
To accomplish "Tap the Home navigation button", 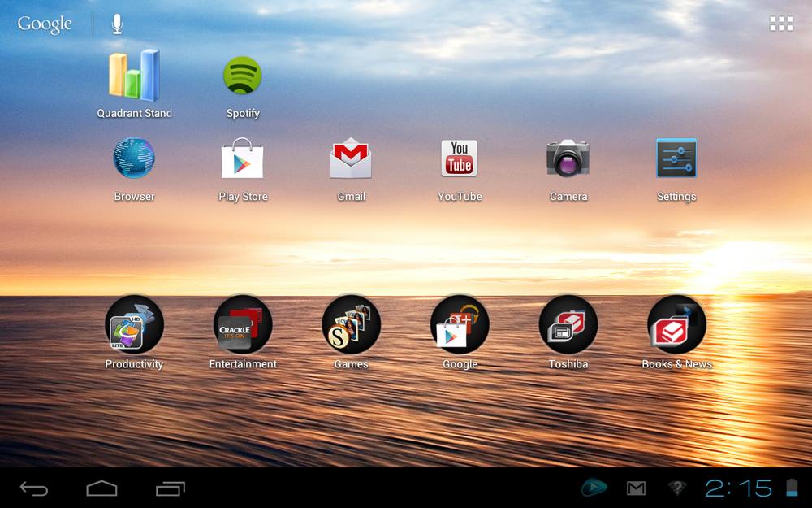I will pos(101,488).
